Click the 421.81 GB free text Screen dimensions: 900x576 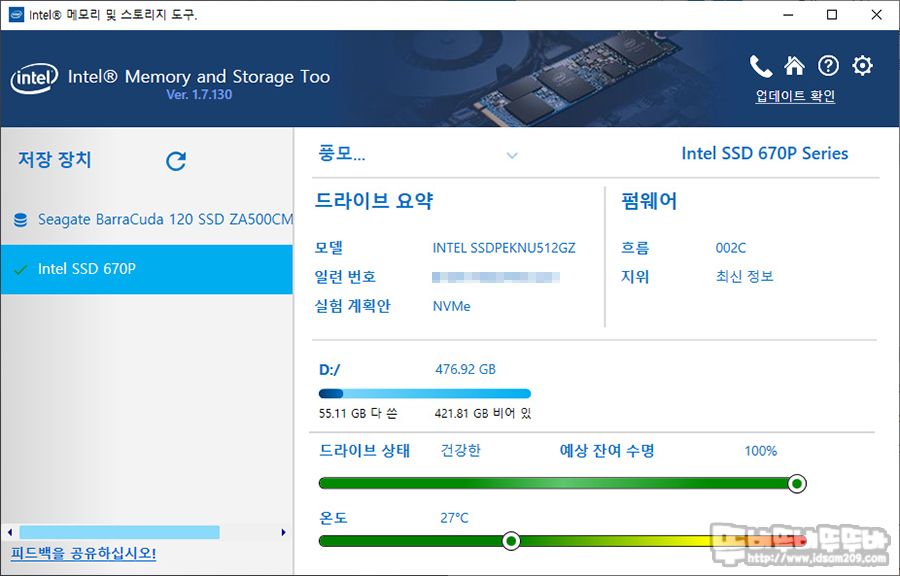pos(483,413)
